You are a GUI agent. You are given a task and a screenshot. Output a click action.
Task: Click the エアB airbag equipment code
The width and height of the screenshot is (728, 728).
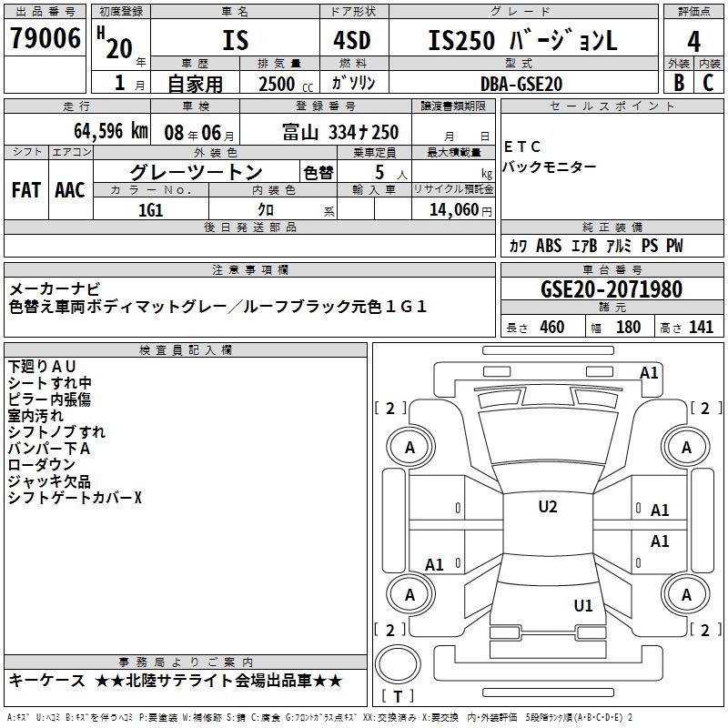(x=584, y=246)
